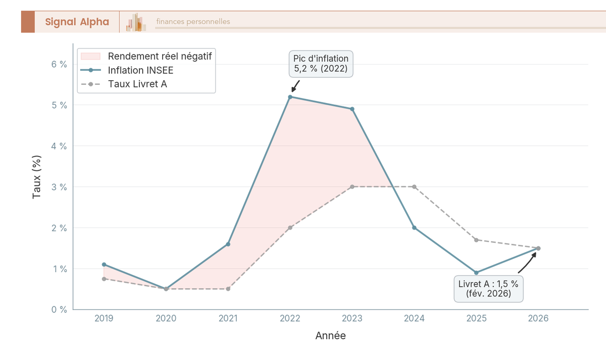Select the 2020 data point at 0.5 %
The width and height of the screenshot is (606, 364).
(166, 289)
